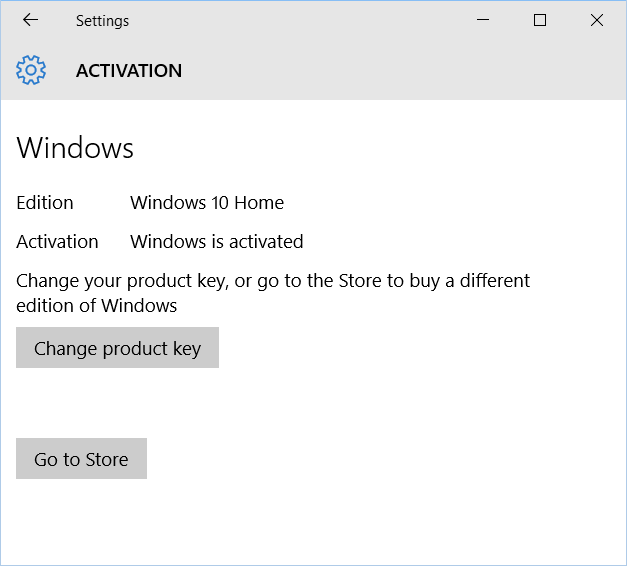627x566 pixels.
Task: Click the Change your product key description text
Action: [273, 293]
